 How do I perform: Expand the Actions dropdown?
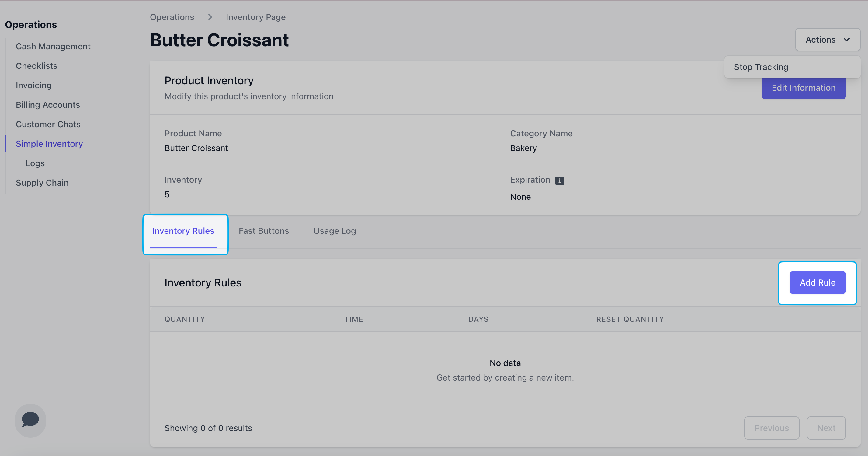(x=827, y=40)
